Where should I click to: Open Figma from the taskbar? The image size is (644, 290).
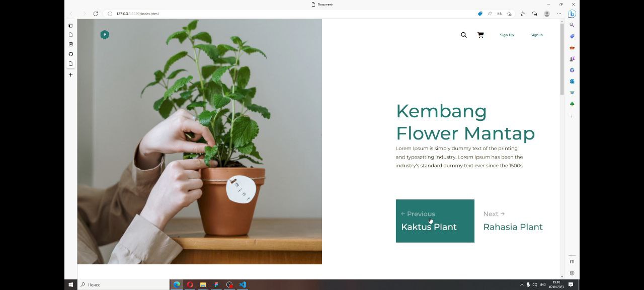[x=216, y=284]
